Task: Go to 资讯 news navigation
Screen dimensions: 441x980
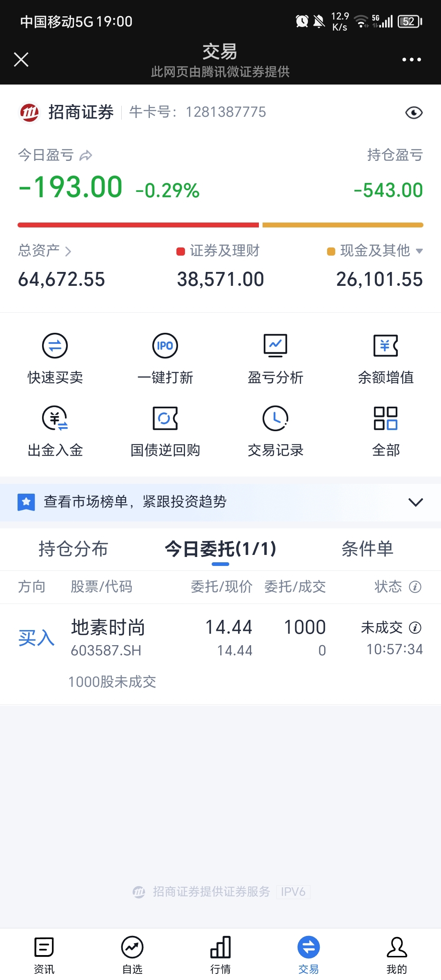Action: click(44, 955)
